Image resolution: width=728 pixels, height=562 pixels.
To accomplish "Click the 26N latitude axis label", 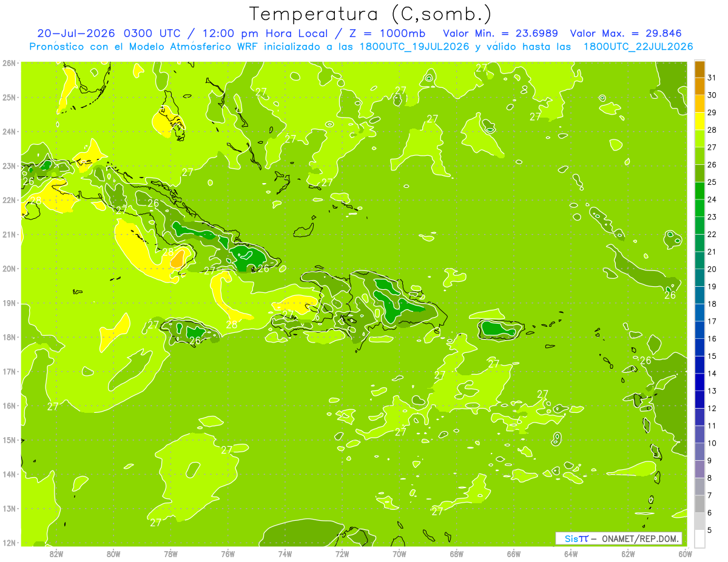I will pos(8,63).
